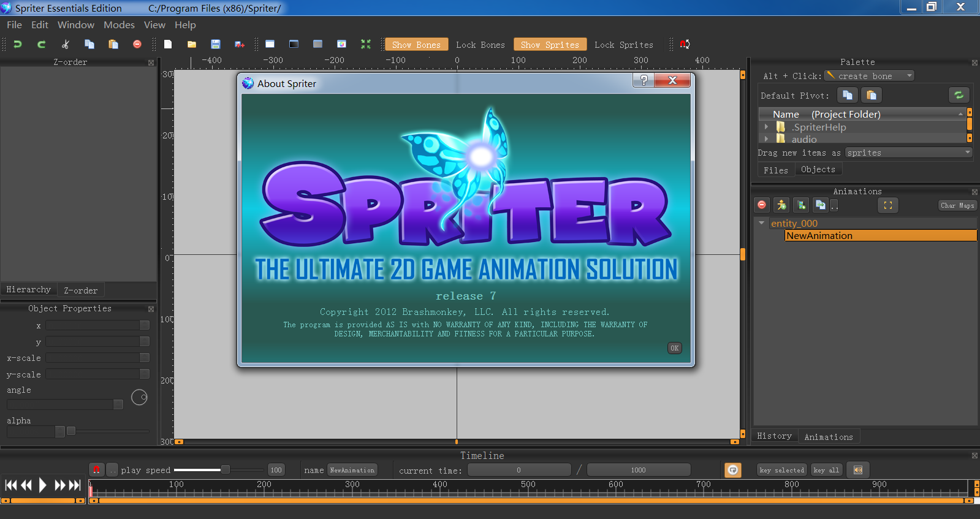Open 'Drag new items as' sprites dropdown

pos(908,153)
